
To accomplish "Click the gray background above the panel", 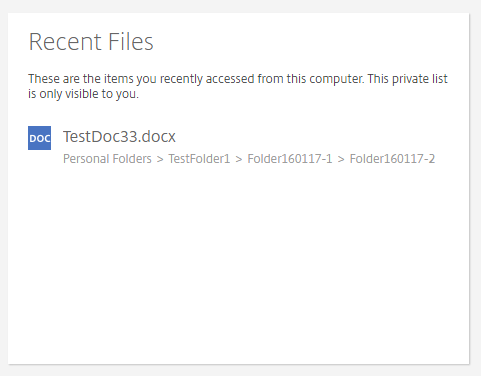I will coord(240,6).
